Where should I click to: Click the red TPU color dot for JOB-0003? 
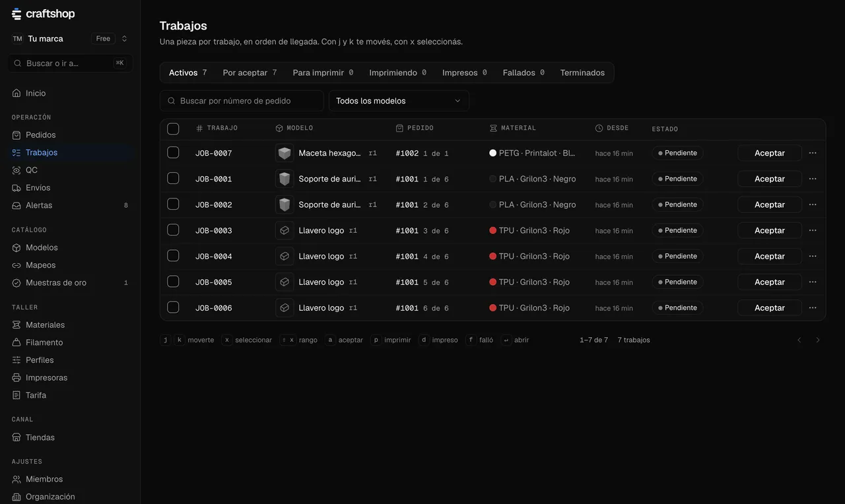(x=493, y=230)
